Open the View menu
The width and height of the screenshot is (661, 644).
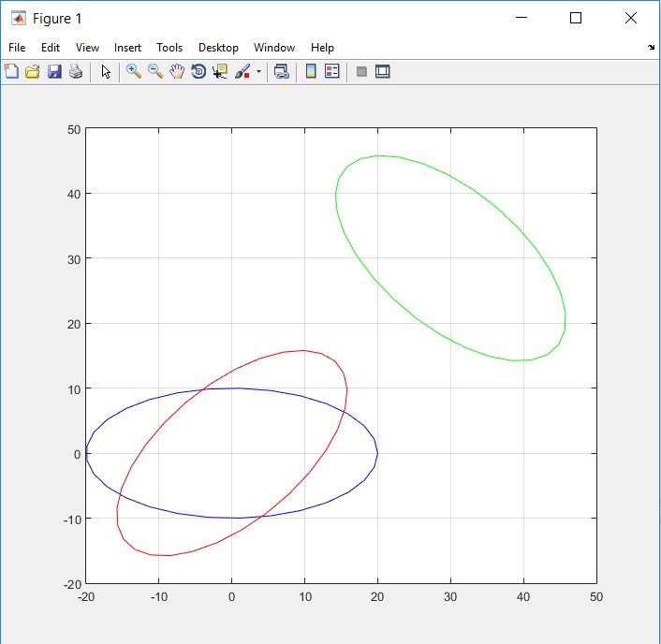point(87,48)
